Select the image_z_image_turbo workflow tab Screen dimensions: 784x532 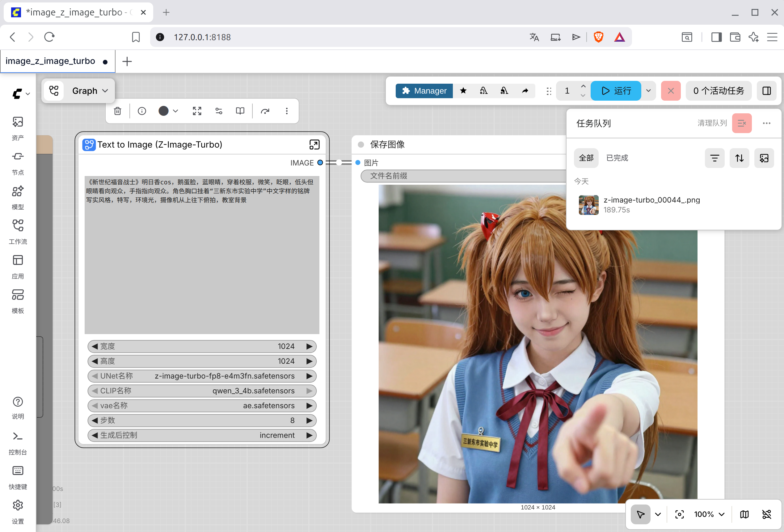tap(51, 61)
